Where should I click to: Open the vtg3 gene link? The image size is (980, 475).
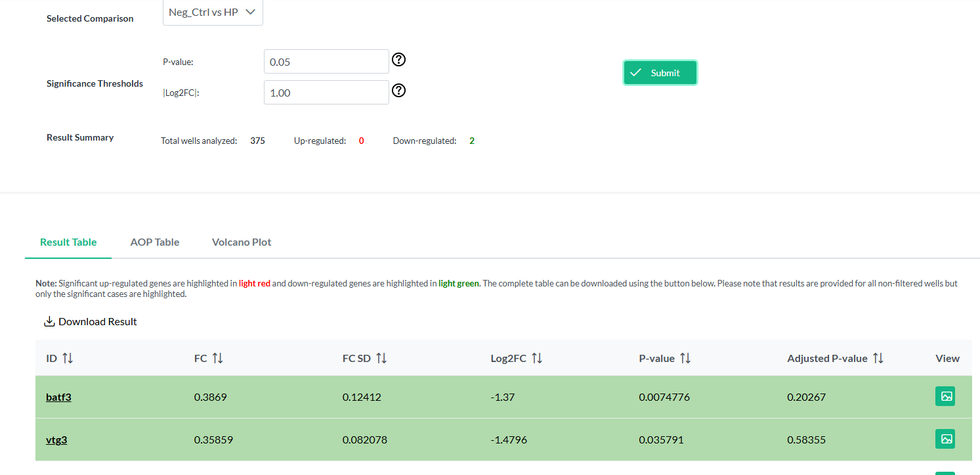pos(56,440)
